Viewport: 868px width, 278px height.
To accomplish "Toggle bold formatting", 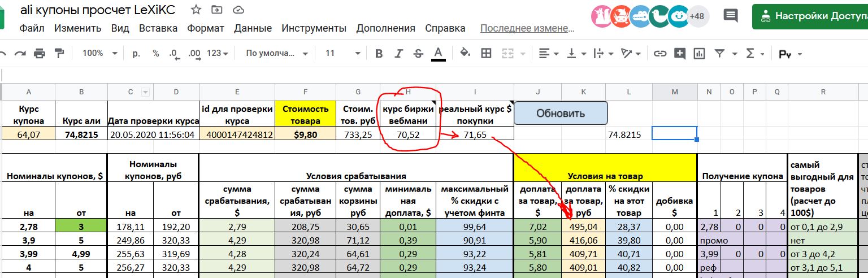I will (379, 54).
